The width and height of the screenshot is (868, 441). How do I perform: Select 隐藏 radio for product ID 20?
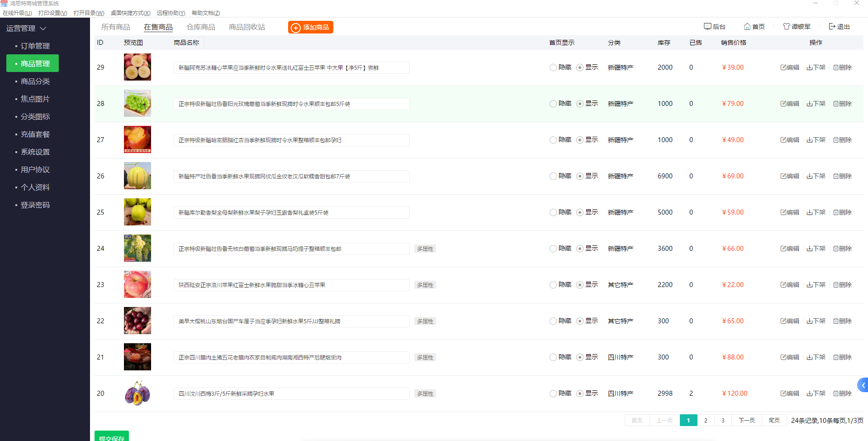click(x=553, y=393)
